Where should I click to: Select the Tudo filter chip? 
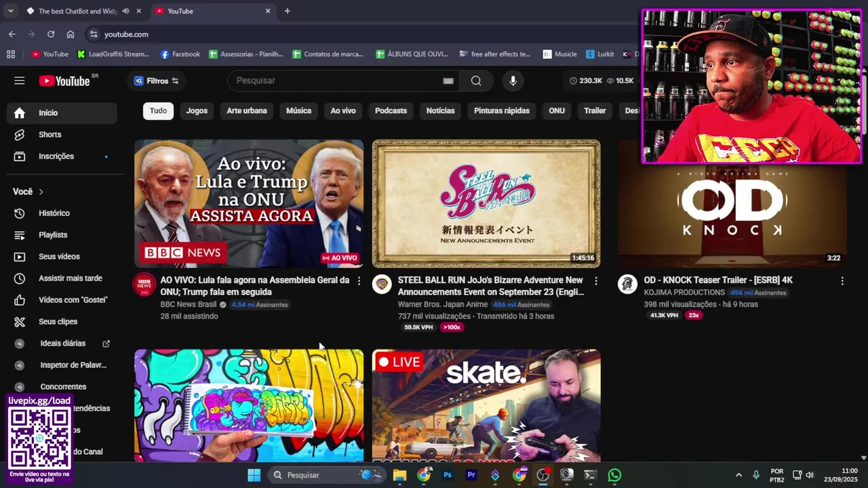(158, 110)
